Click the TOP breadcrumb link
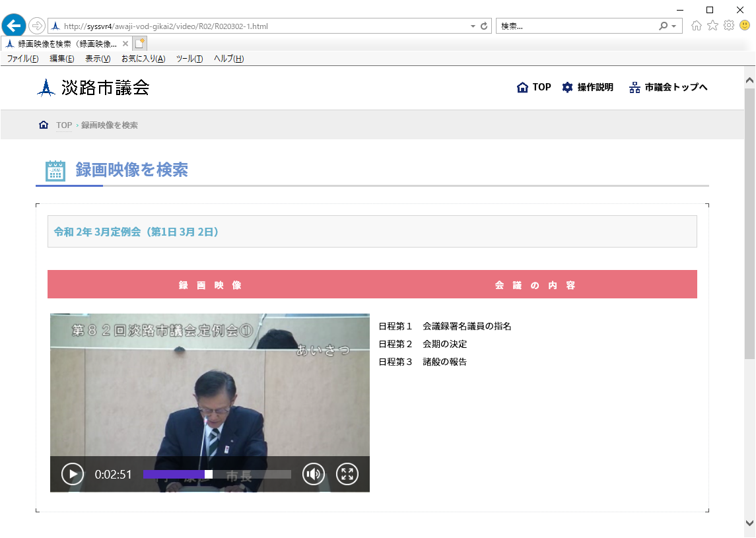 [64, 125]
